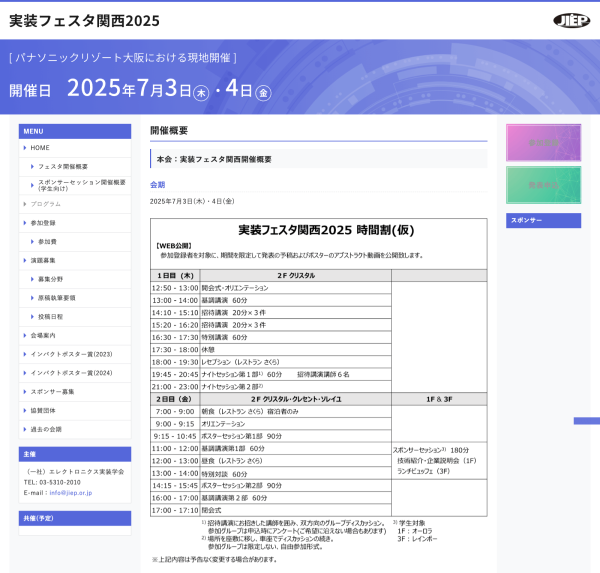Click the green 発表申込 banner button
The height and width of the screenshot is (573, 600).
coord(543,185)
